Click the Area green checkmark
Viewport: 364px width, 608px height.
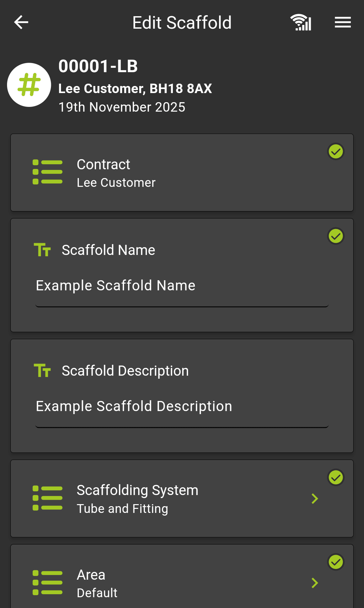tap(336, 562)
